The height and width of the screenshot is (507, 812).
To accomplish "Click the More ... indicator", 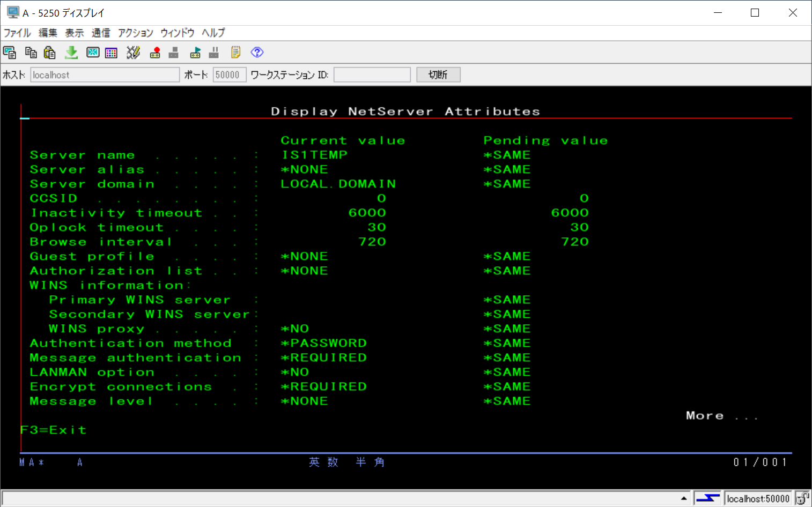I will (x=722, y=416).
